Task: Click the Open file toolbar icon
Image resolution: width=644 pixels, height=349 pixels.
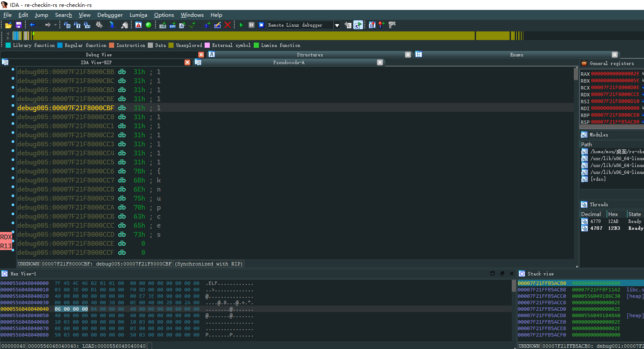Action: pyautogui.click(x=8, y=25)
